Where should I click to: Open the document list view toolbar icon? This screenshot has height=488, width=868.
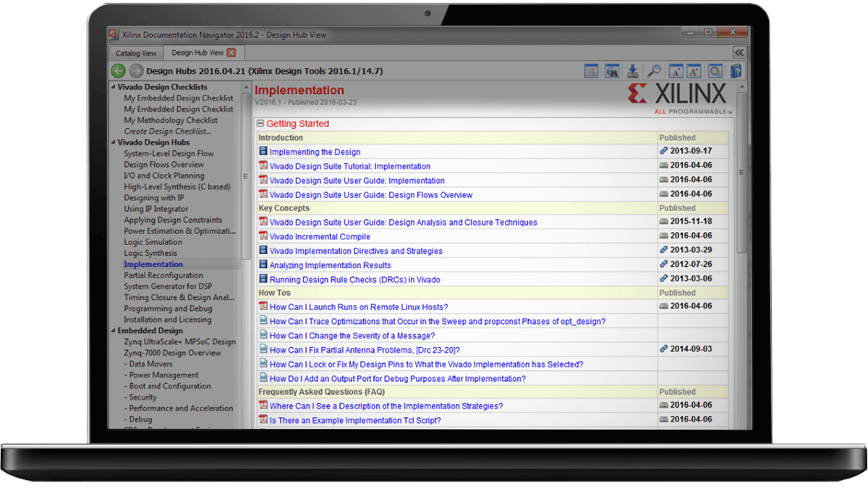pos(592,71)
